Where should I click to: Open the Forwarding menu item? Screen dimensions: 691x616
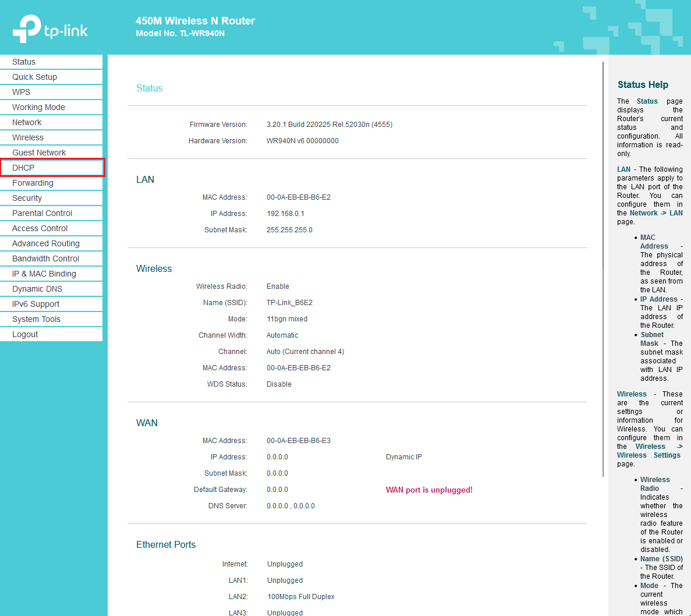33,183
